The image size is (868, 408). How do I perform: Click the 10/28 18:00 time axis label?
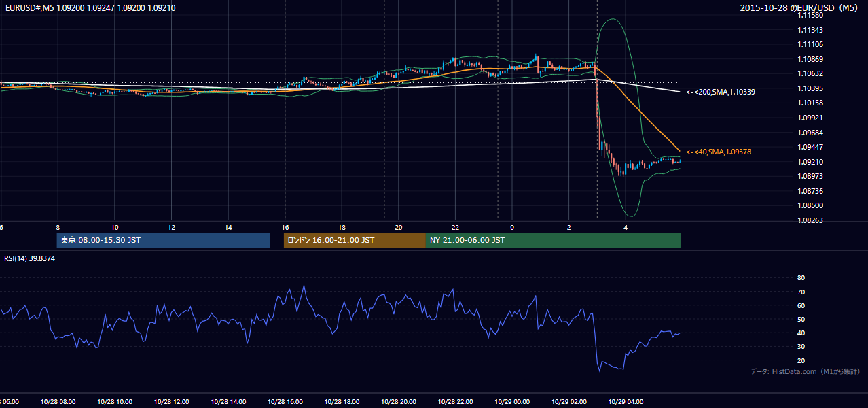tap(342, 402)
